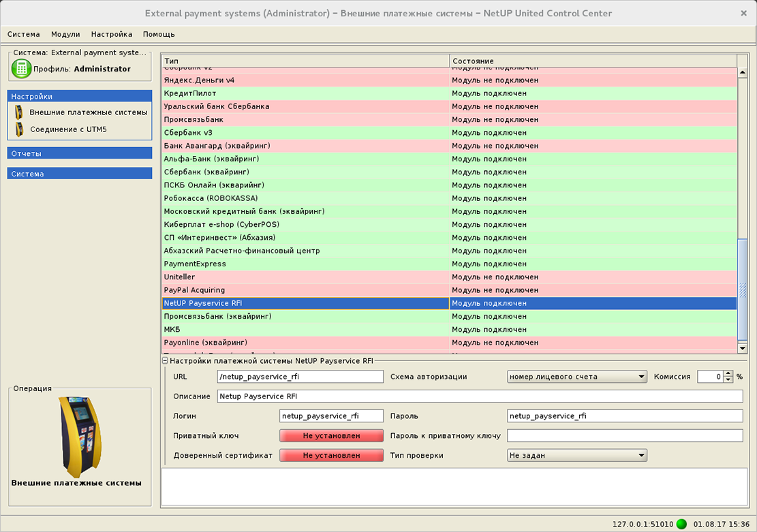Screen dimensions: 757x532
Task: Select the Сбербанк (эквайринг) row
Action: pos(450,172)
